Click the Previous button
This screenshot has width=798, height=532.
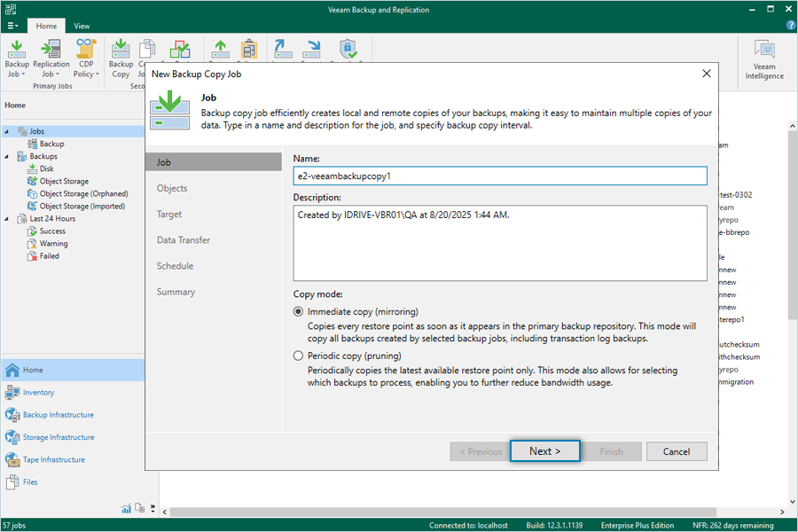tap(480, 451)
